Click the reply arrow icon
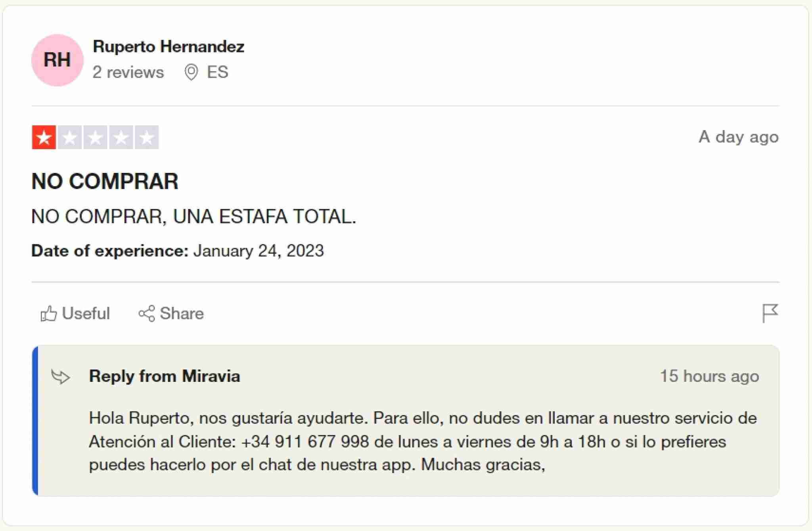The image size is (812, 531). click(x=61, y=377)
